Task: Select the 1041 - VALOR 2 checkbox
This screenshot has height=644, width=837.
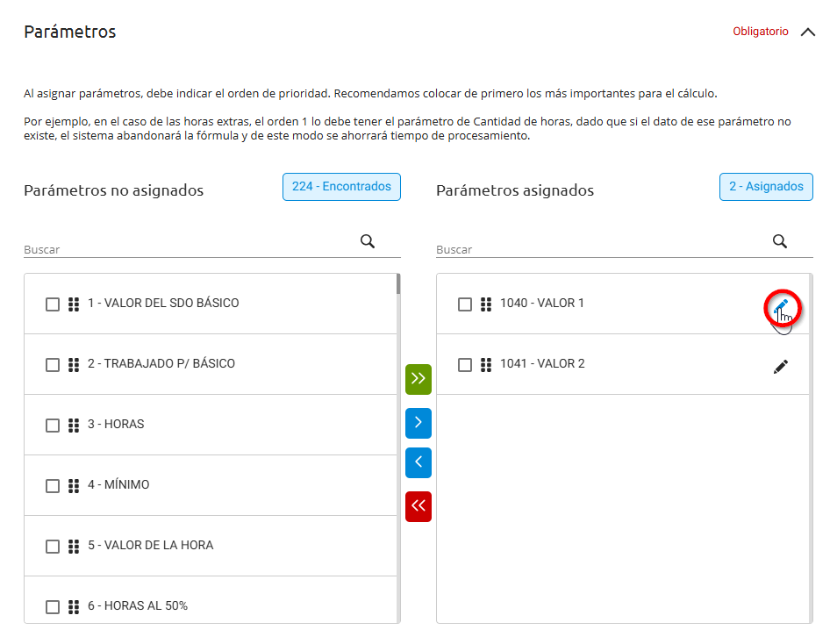Action: click(465, 365)
